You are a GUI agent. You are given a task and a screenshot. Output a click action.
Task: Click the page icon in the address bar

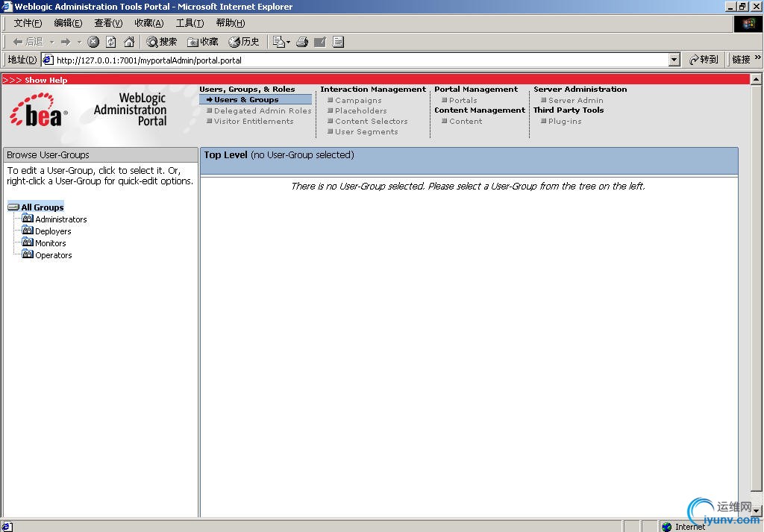48,60
